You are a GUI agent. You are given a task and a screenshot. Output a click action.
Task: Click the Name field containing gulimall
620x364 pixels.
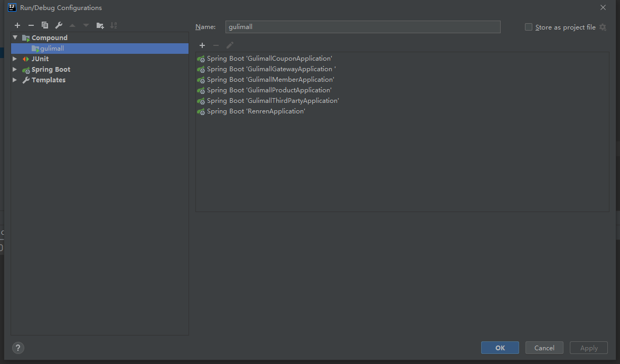click(x=363, y=27)
